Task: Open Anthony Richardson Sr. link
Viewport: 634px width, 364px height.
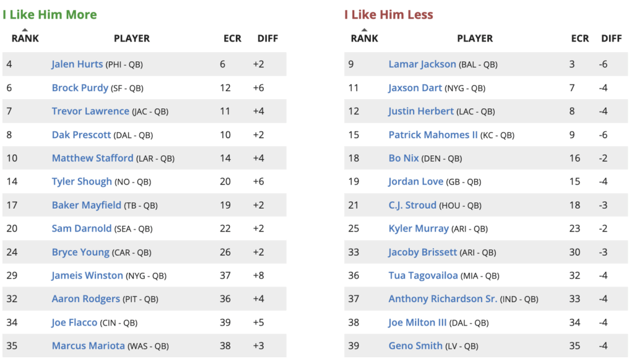Action: coord(443,299)
